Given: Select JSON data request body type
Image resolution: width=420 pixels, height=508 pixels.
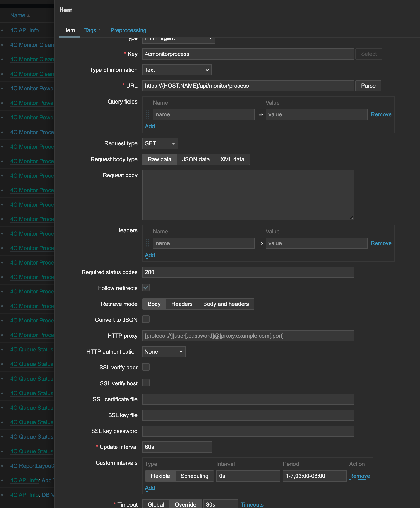Looking at the screenshot, I should click(196, 160).
